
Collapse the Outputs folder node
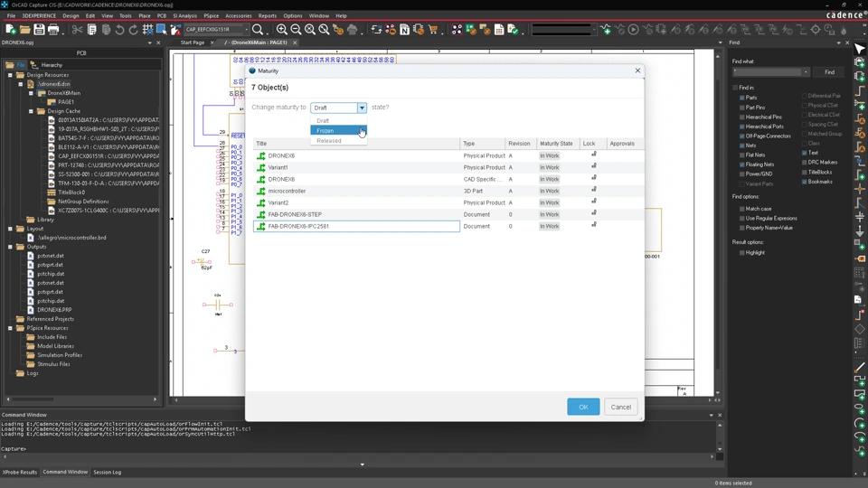(x=10, y=247)
